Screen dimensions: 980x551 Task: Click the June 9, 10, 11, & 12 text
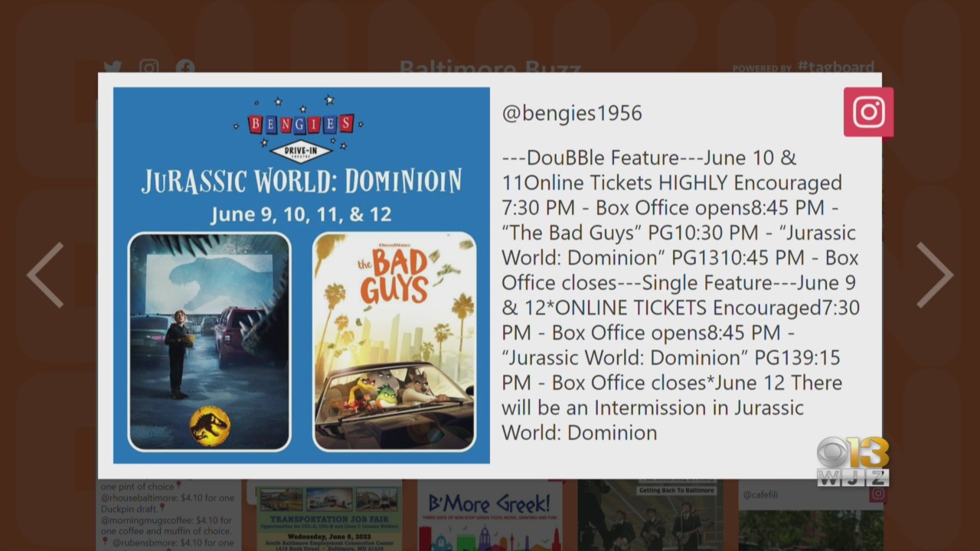click(x=301, y=214)
